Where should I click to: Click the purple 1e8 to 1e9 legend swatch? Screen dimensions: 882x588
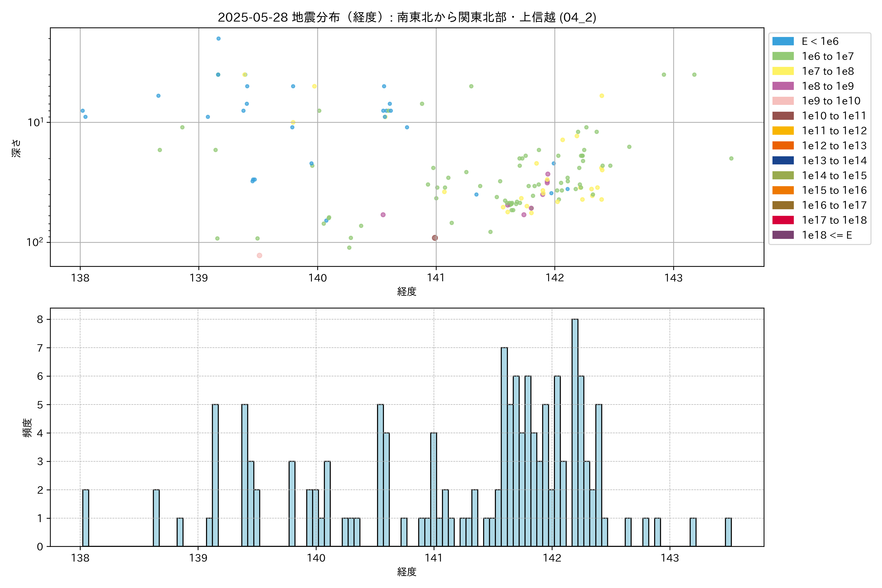click(x=783, y=86)
